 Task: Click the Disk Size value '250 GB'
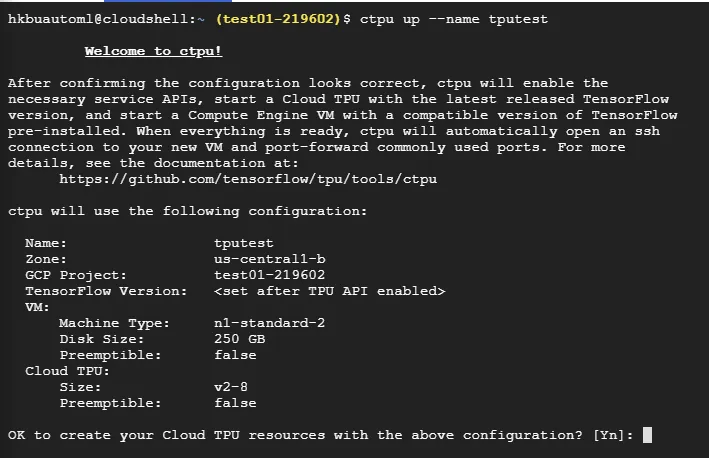point(239,339)
